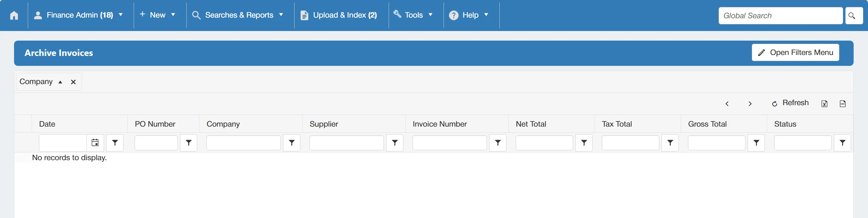Toggle Company group sort direction arrow
Image resolution: width=868 pixels, height=218 pixels.
[x=60, y=82]
